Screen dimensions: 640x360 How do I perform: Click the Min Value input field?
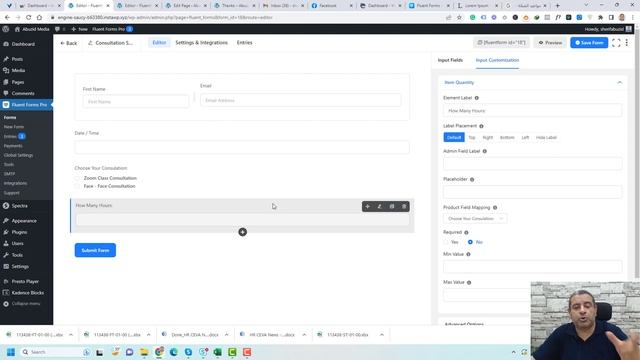coord(533,267)
